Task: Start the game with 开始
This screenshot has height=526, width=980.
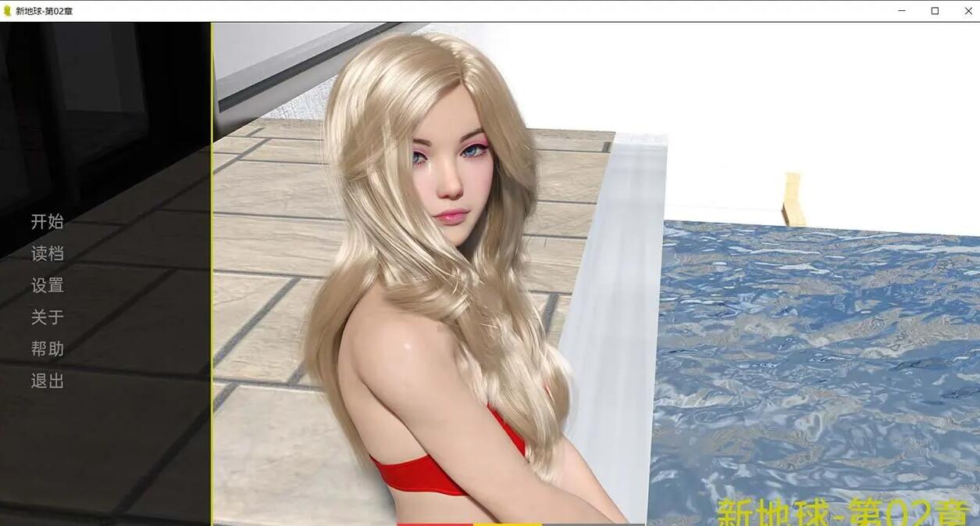Action: tap(47, 221)
